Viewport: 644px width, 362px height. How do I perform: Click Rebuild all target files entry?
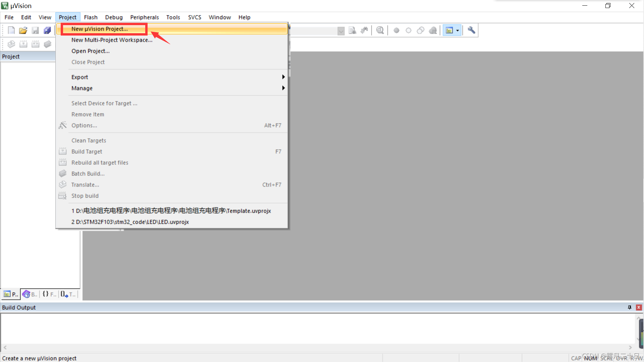pos(172,163)
